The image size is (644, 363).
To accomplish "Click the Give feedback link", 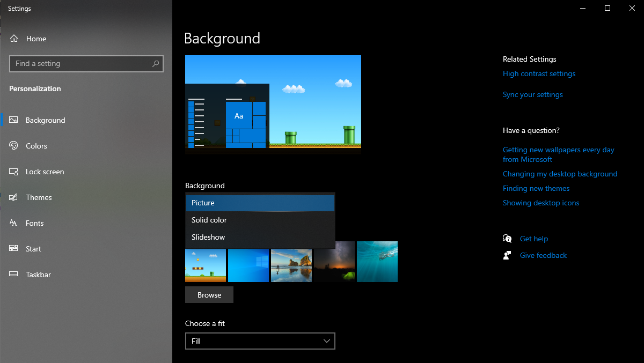I will click(x=543, y=255).
